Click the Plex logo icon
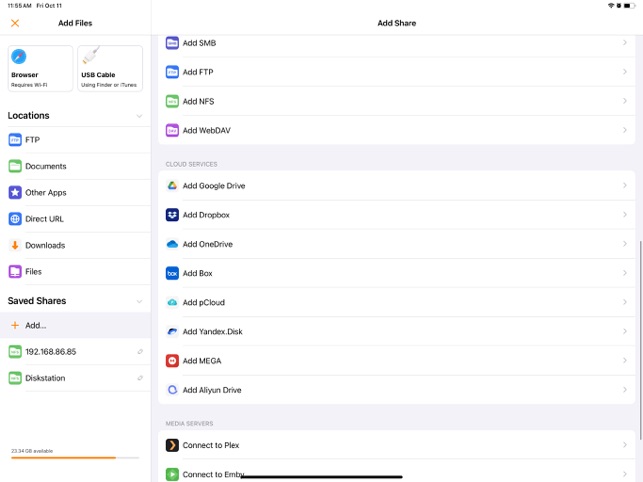 pos(172,445)
